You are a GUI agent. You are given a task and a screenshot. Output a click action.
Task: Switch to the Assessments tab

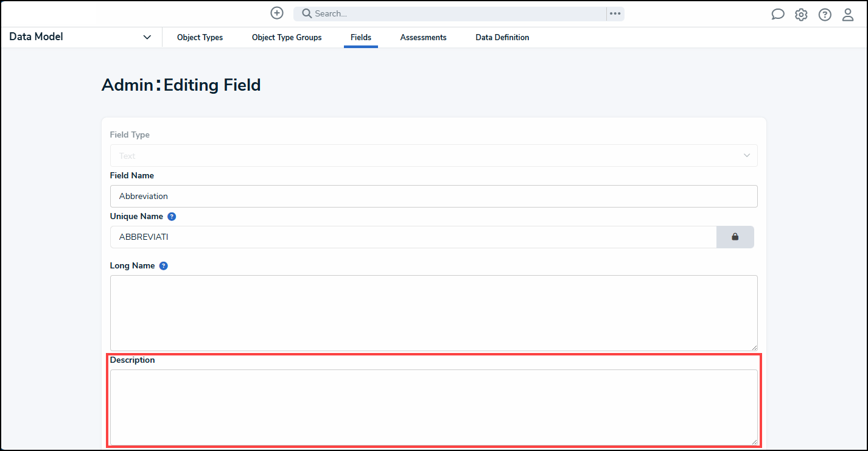pos(423,37)
